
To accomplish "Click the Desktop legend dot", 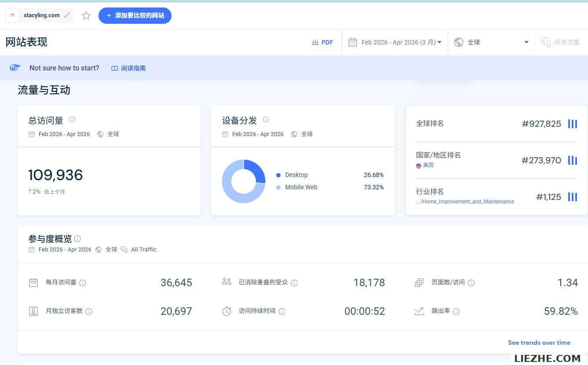I will [278, 175].
